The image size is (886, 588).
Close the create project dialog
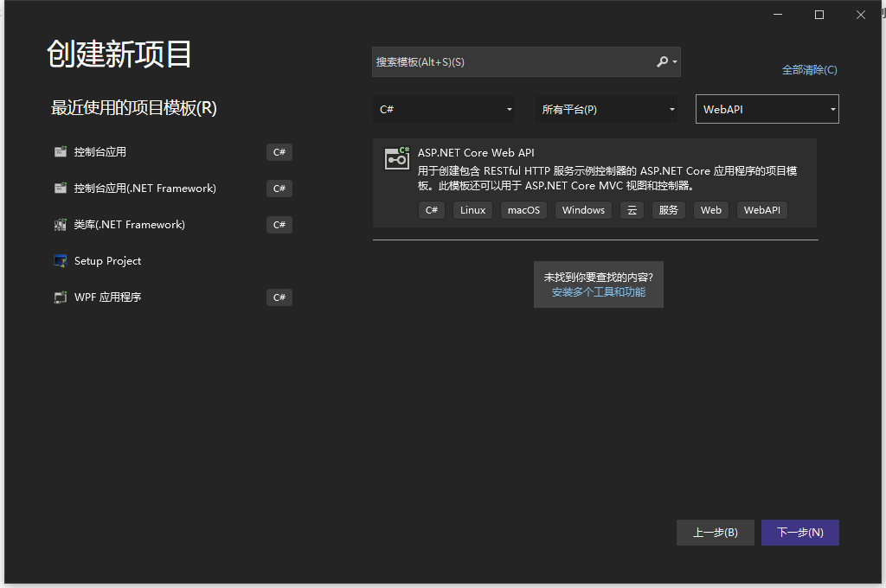(x=861, y=15)
